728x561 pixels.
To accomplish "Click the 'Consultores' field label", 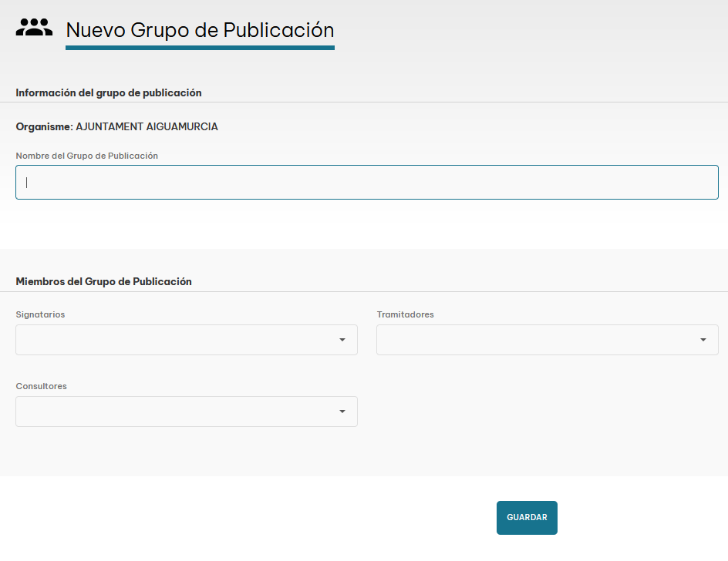I will [x=42, y=386].
